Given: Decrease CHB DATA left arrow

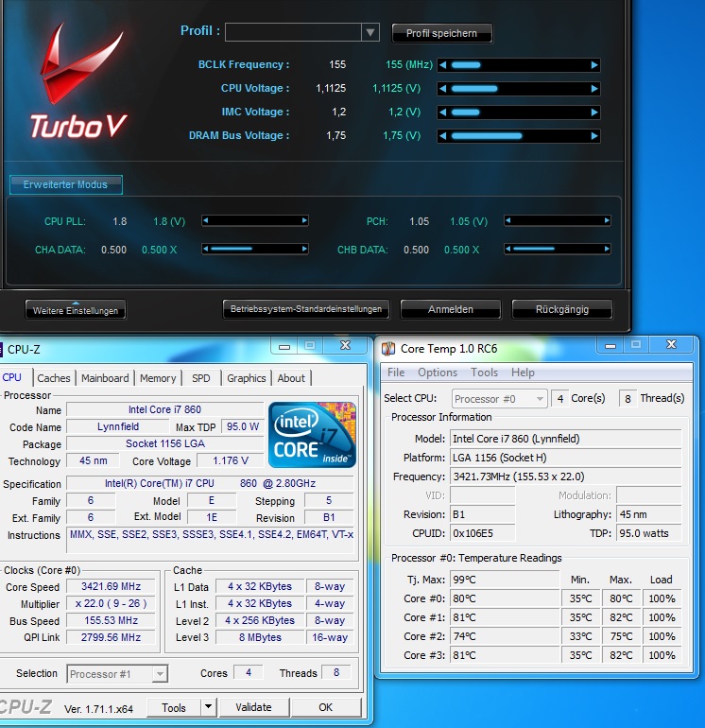Looking at the screenshot, I should pyautogui.click(x=507, y=249).
